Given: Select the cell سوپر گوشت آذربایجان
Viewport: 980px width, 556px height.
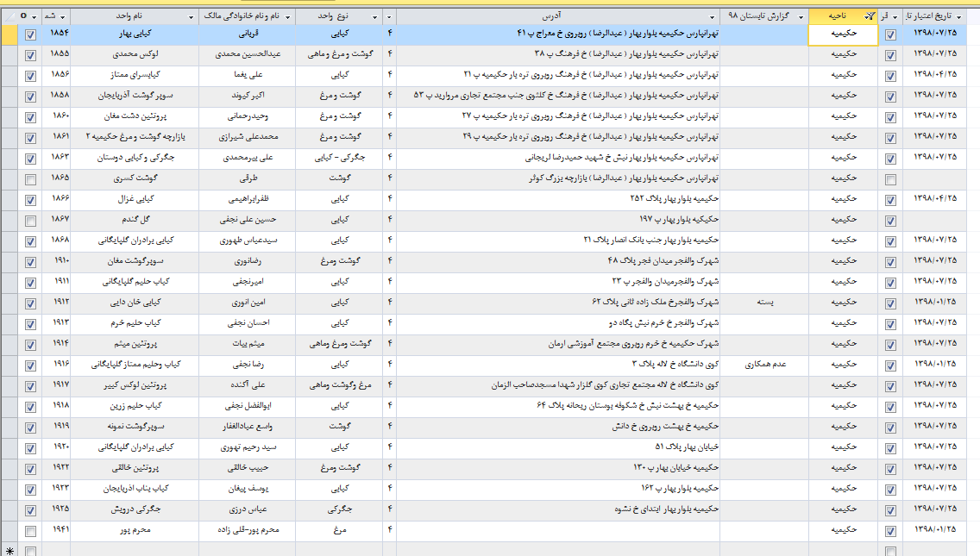Looking at the screenshot, I should (135, 96).
